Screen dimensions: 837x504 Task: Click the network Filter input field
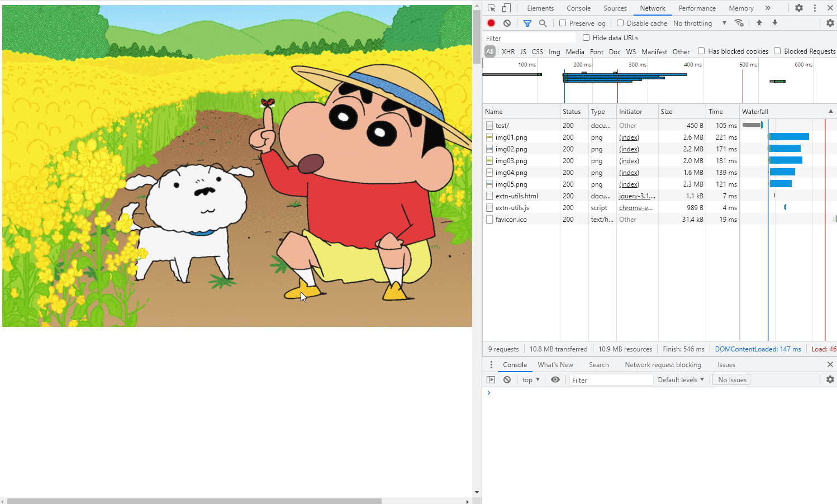click(x=530, y=38)
